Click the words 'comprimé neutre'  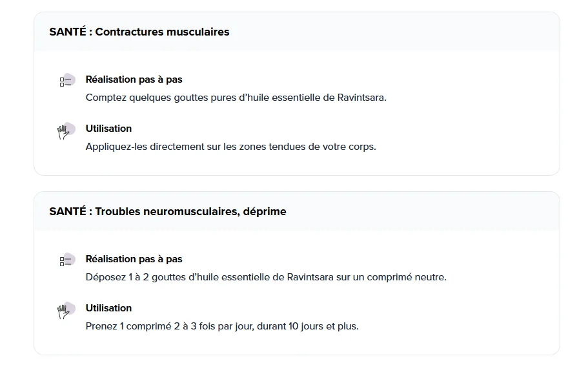point(407,277)
